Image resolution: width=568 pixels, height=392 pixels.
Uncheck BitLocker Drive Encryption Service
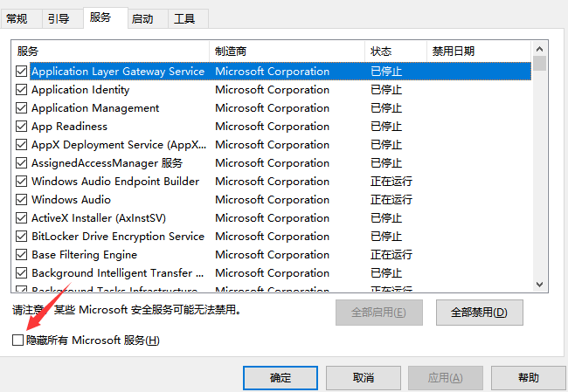tap(22, 237)
